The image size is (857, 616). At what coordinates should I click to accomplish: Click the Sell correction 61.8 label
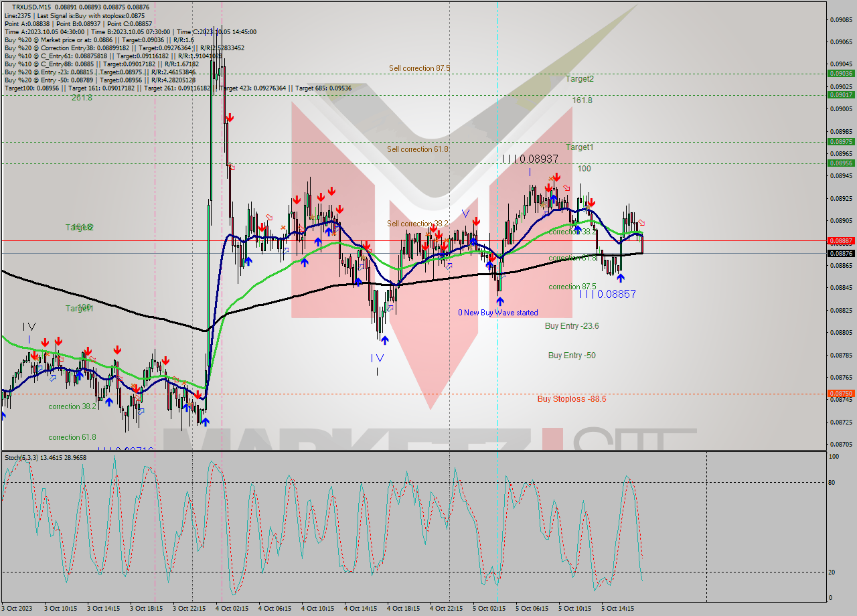[417, 149]
